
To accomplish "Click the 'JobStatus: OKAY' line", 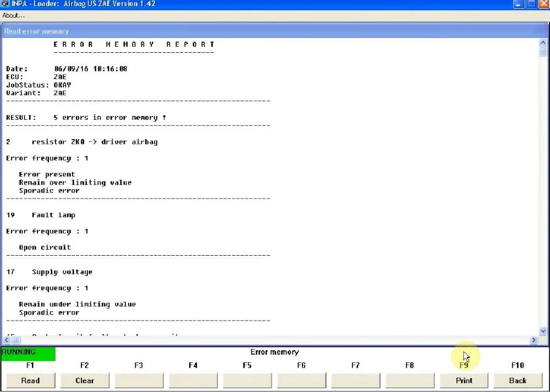I will tap(38, 85).
